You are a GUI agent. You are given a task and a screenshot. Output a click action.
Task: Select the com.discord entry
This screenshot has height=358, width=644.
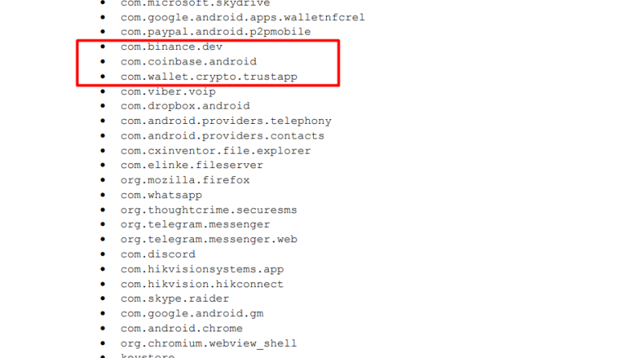(158, 254)
